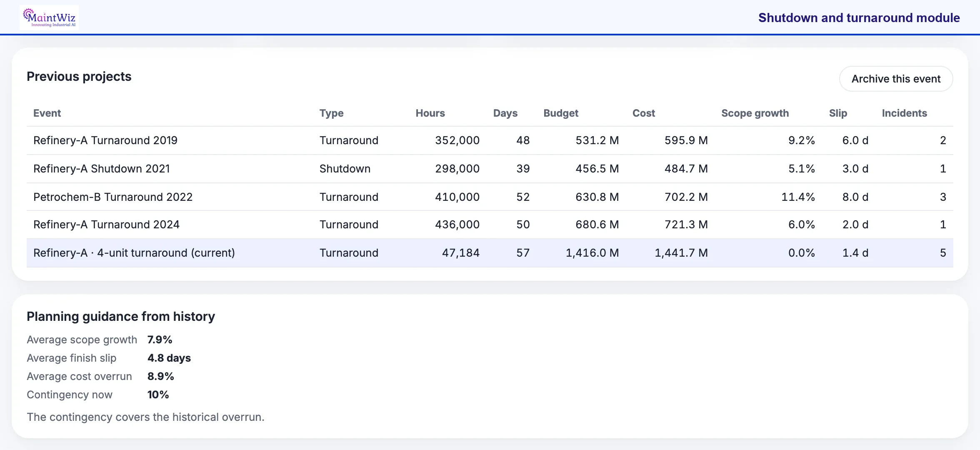Image resolution: width=980 pixels, height=450 pixels.
Task: Click the 484.7 M cost cell
Action: pyautogui.click(x=686, y=169)
